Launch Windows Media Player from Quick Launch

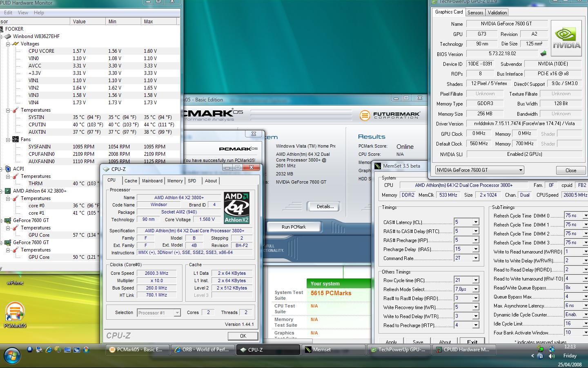click(x=86, y=350)
